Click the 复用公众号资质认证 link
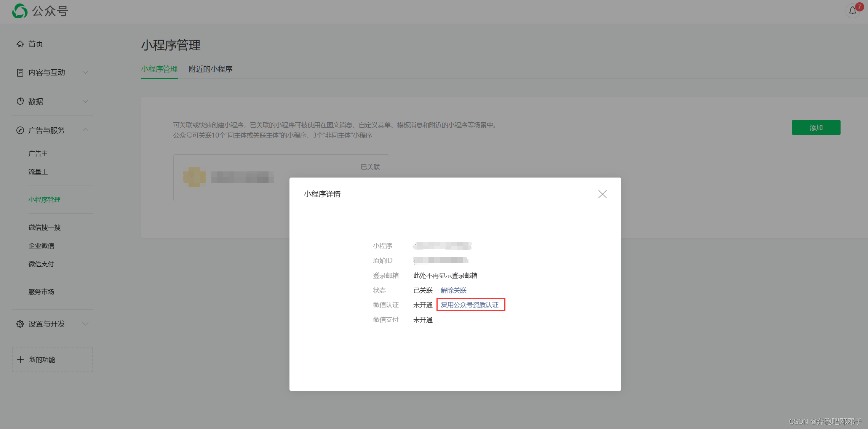868x429 pixels. point(470,305)
